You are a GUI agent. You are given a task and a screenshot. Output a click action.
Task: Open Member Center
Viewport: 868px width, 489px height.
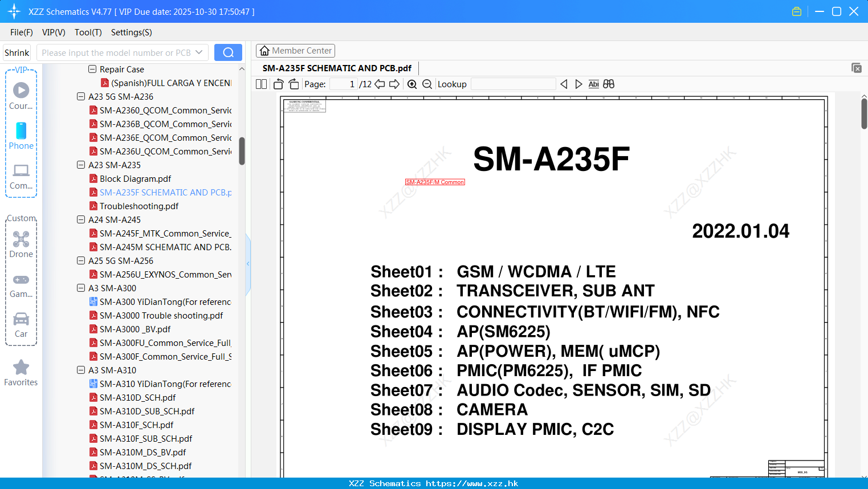coord(295,51)
